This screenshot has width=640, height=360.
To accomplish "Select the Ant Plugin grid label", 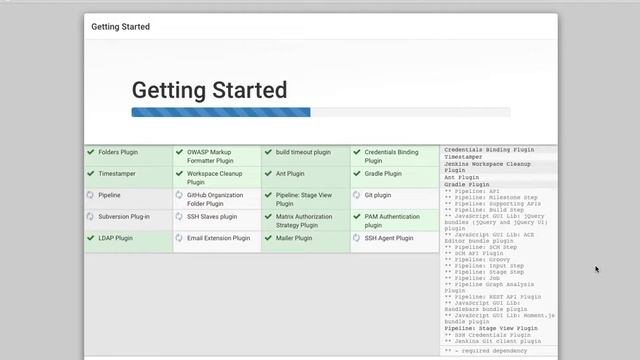I will pyautogui.click(x=290, y=174).
